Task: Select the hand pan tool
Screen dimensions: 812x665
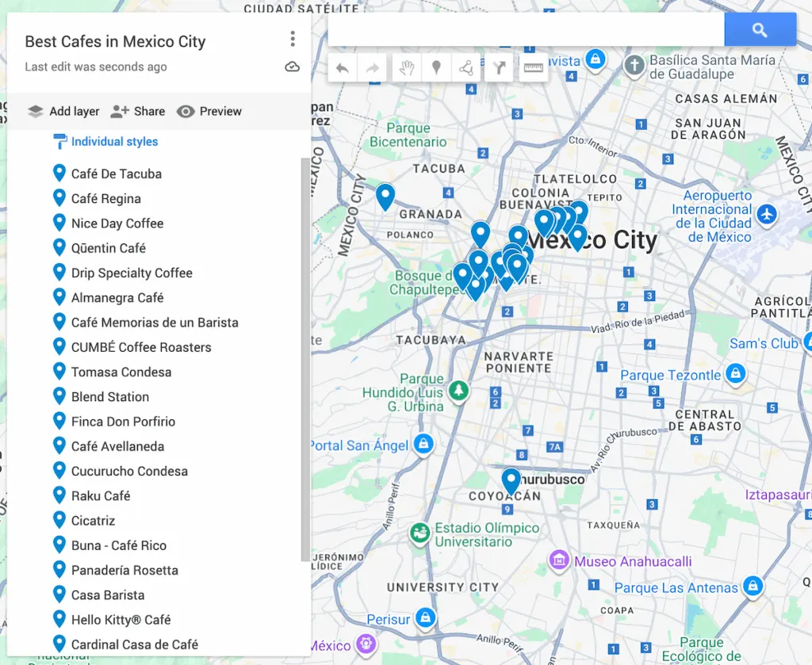Action: (407, 68)
